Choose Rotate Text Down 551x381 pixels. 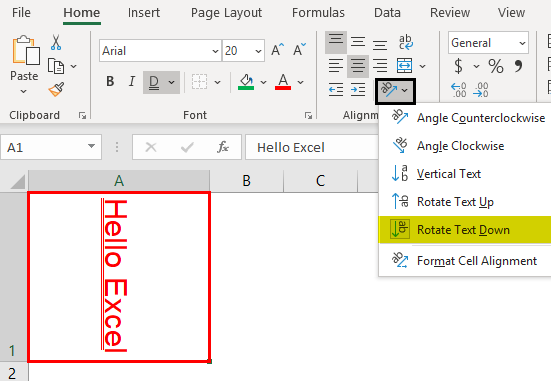coord(465,230)
